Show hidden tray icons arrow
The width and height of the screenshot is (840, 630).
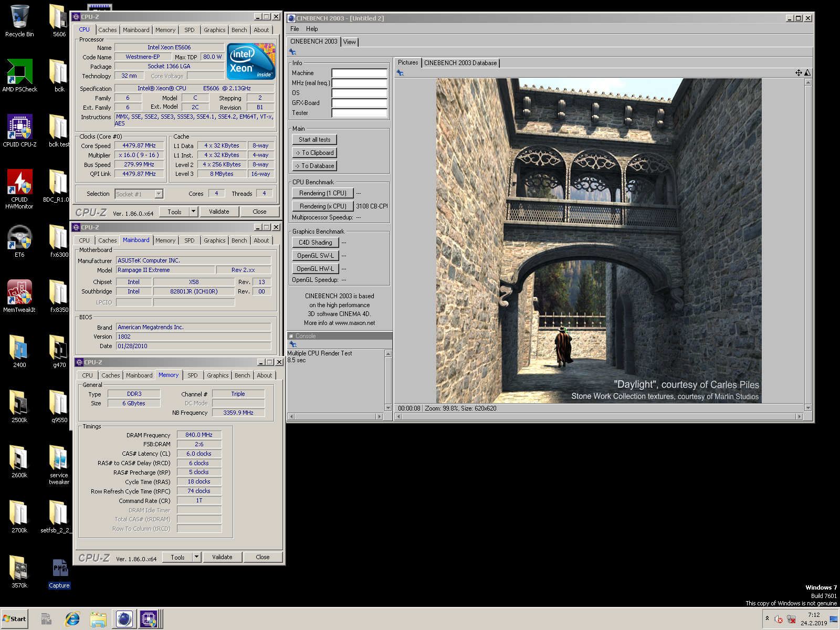(767, 619)
